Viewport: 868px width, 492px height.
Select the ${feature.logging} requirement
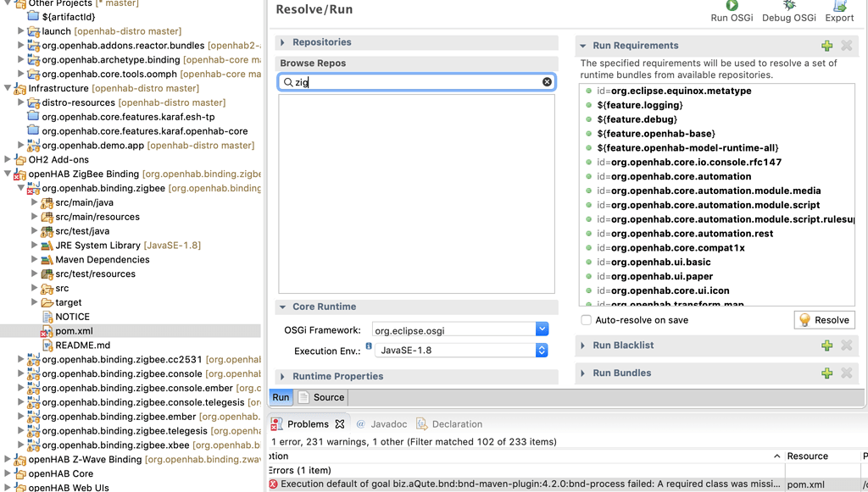click(x=639, y=105)
